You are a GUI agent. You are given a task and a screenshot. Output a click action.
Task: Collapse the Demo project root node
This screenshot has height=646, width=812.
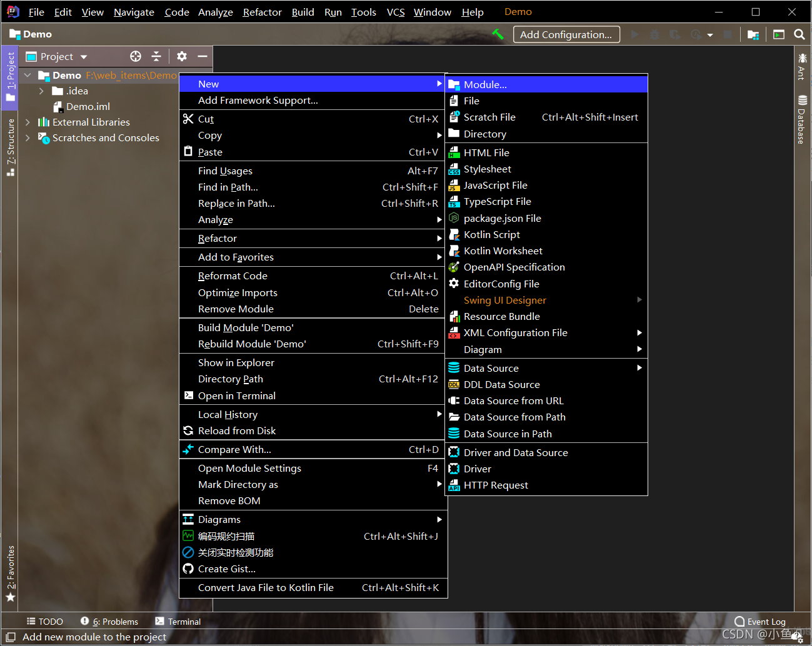point(28,75)
